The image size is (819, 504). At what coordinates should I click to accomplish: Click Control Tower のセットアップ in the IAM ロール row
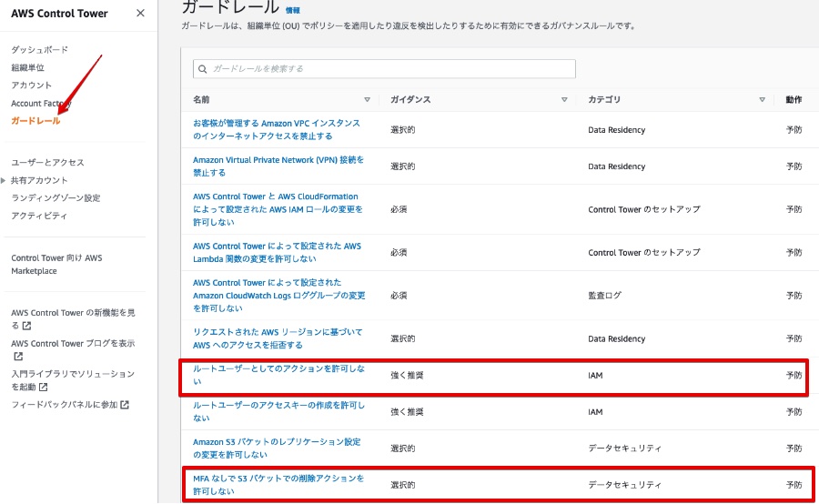[x=644, y=209]
